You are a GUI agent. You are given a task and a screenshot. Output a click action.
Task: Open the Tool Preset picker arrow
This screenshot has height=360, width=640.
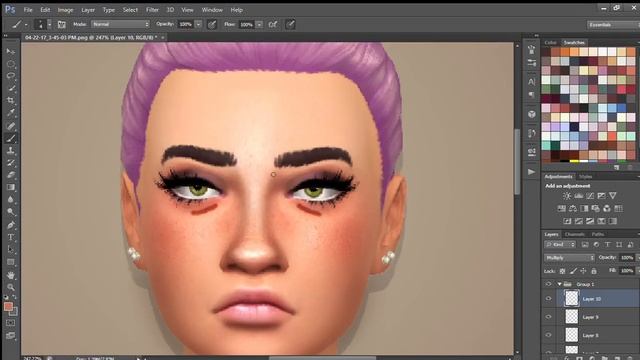pyautogui.click(x=26, y=24)
